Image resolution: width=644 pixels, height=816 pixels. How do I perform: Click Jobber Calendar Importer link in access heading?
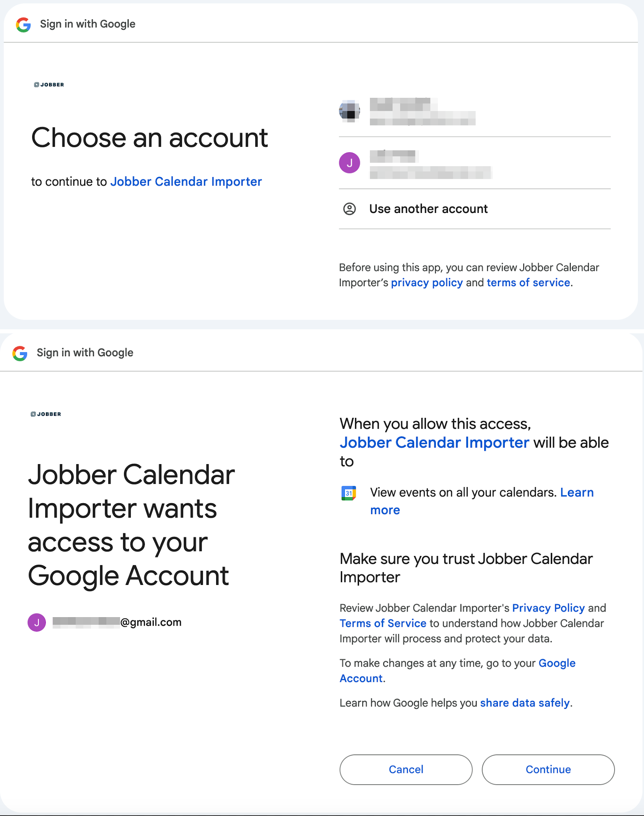pos(434,442)
